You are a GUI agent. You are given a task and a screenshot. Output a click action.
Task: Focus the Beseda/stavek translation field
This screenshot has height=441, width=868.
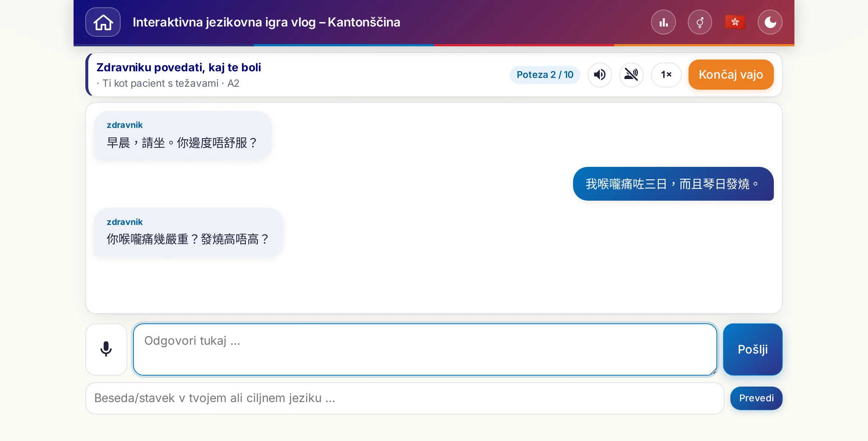405,398
